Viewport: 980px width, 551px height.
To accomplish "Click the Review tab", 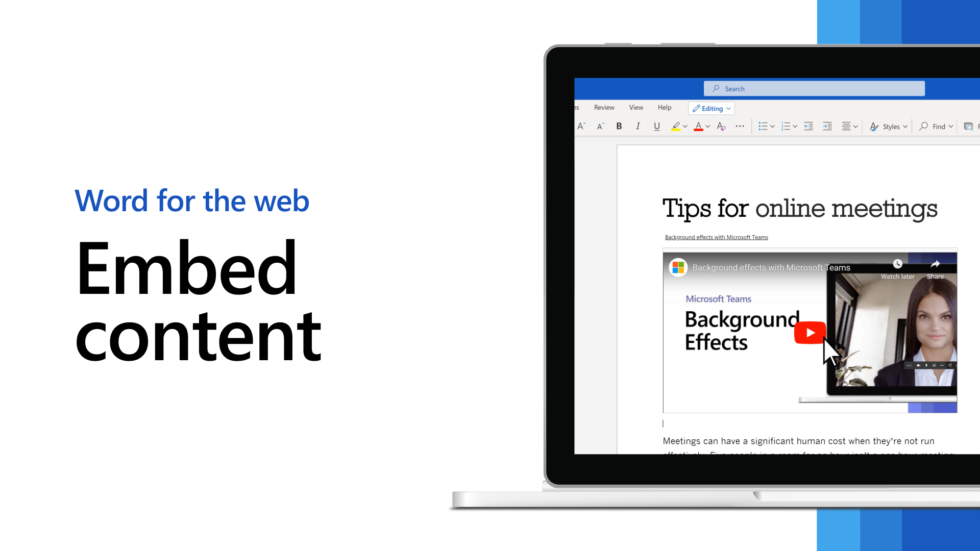I will tap(604, 107).
